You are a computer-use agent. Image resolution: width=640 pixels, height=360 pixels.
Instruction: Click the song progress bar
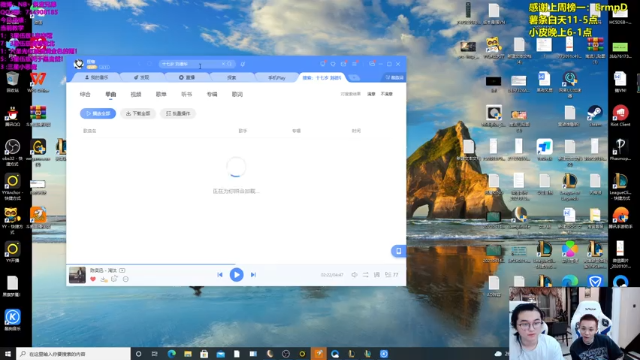point(236,264)
